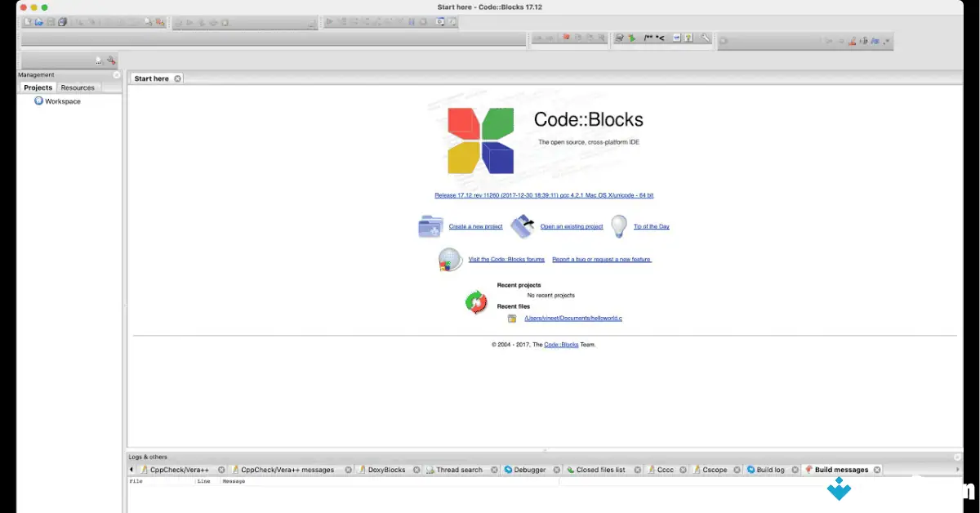980x513 pixels.
Task: Click the dropdown arrow on the rightmost toolbar
Action: coord(888,40)
